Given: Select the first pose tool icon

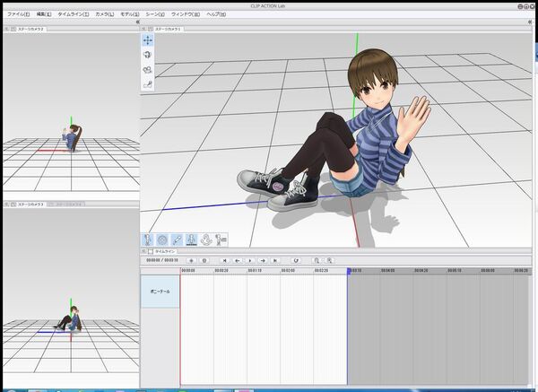Looking at the screenshot, I should [x=148, y=240].
